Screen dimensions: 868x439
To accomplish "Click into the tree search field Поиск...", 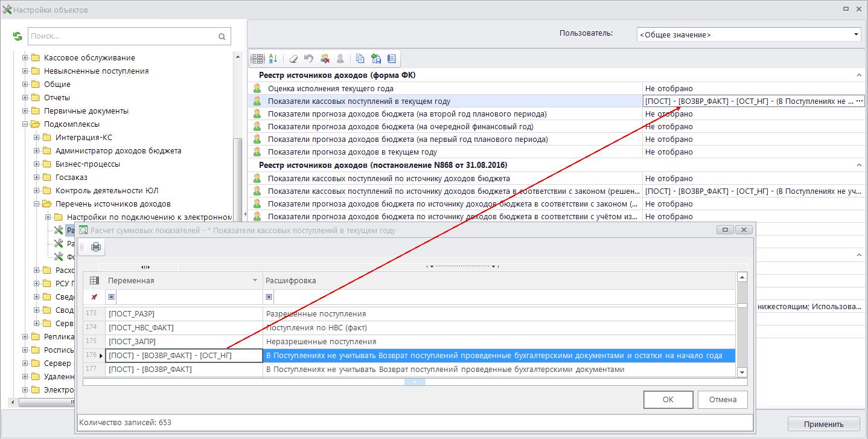I will (123, 36).
